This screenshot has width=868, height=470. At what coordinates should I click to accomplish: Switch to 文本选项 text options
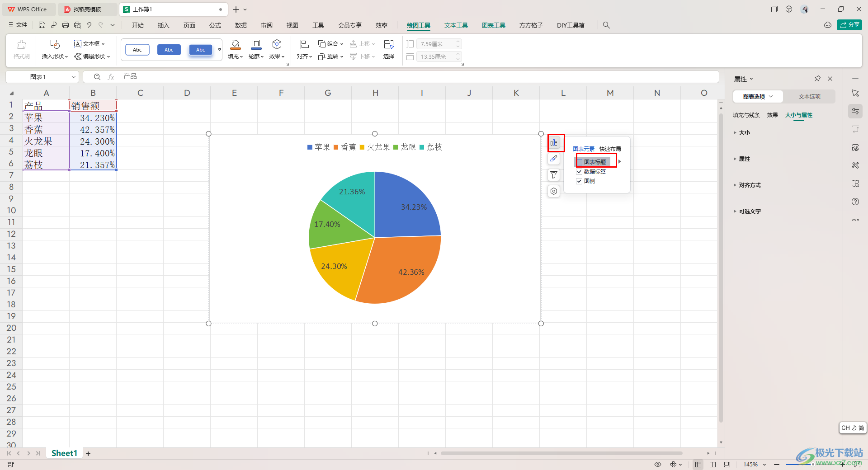(x=809, y=96)
